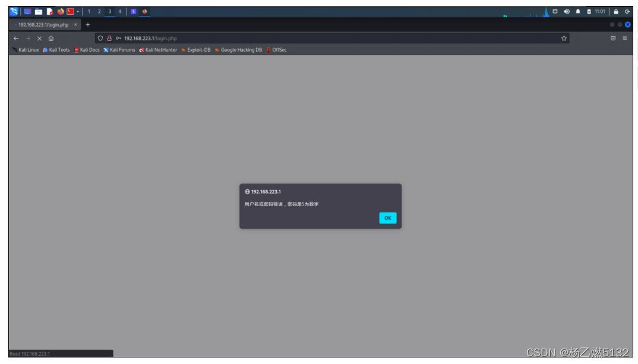638x364 pixels.
Task: Open the Kali applications menu
Action: (14, 12)
